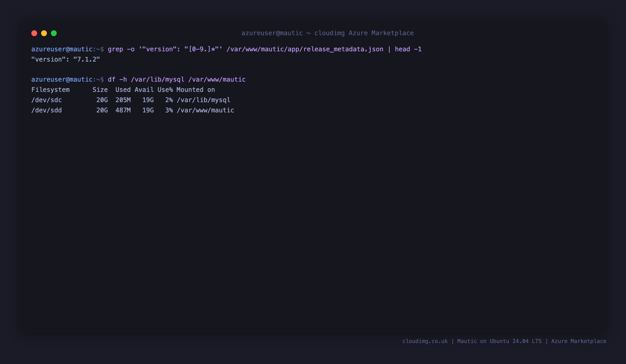Click the df -h command text

177,79
